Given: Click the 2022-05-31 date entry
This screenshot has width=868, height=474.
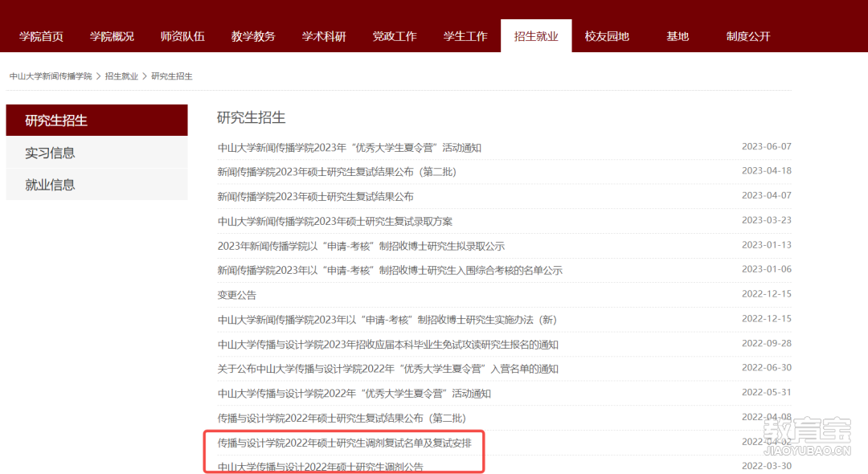Looking at the screenshot, I should [767, 393].
